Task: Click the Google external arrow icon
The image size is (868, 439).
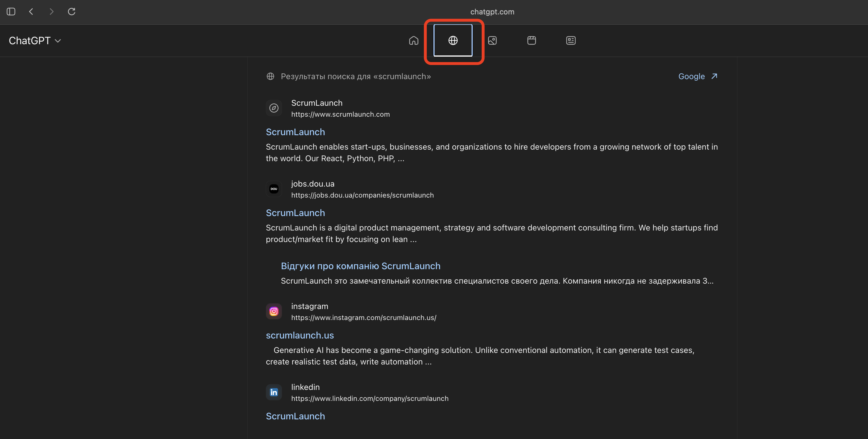Action: coord(714,77)
